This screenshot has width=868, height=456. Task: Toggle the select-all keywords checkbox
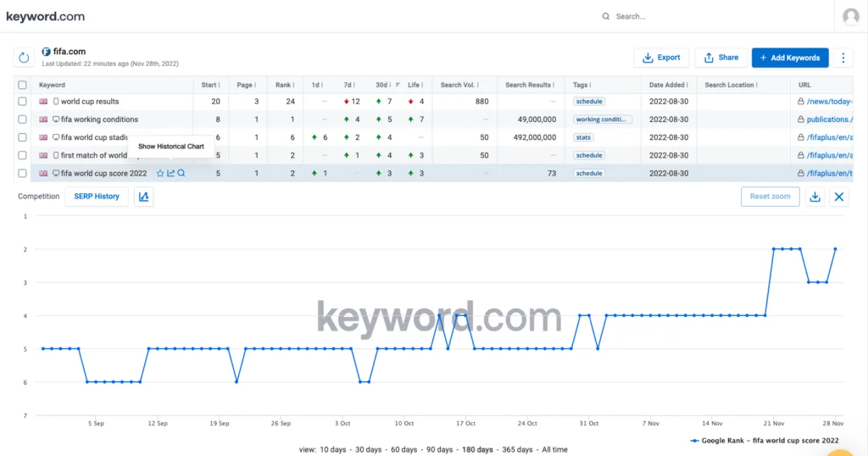22,86
